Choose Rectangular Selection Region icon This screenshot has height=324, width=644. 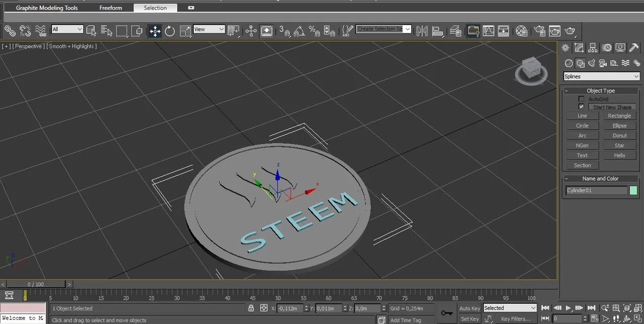coord(122,31)
